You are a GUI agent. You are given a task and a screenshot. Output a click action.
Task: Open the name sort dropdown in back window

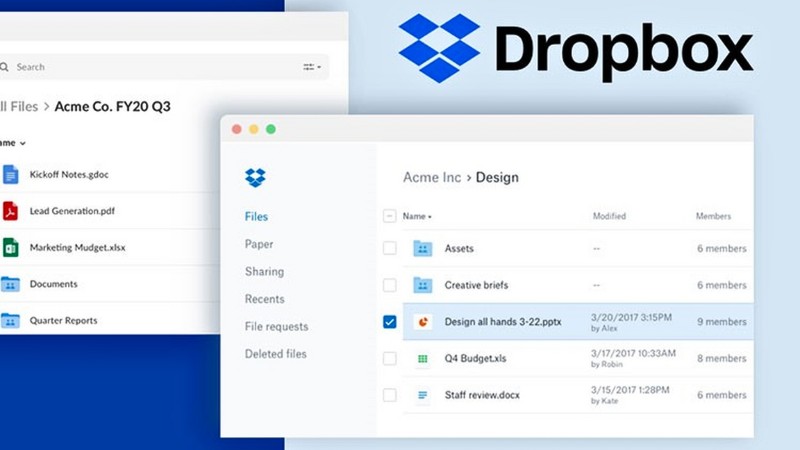point(13,143)
